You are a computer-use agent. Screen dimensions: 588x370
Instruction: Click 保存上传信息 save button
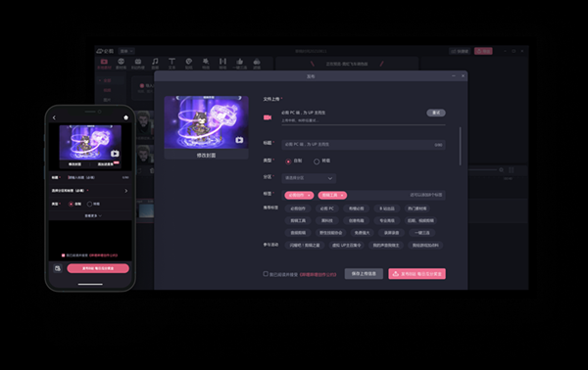pos(364,274)
